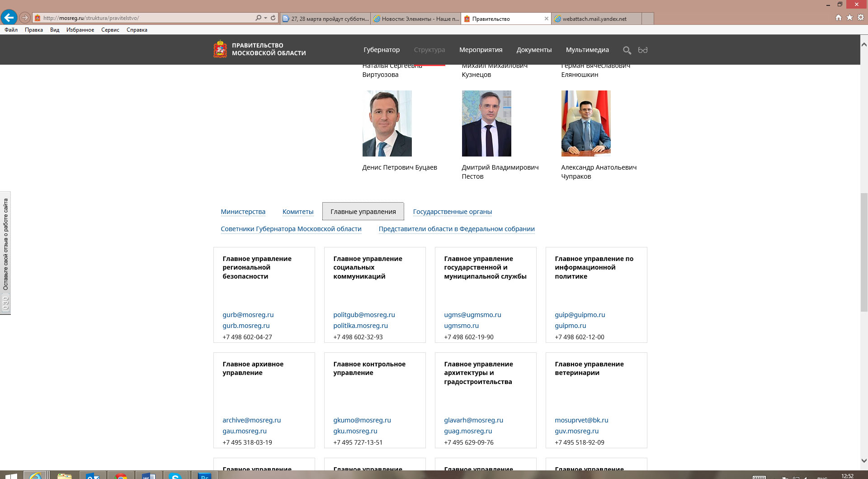Refresh the page with the reload icon

pos(273,18)
